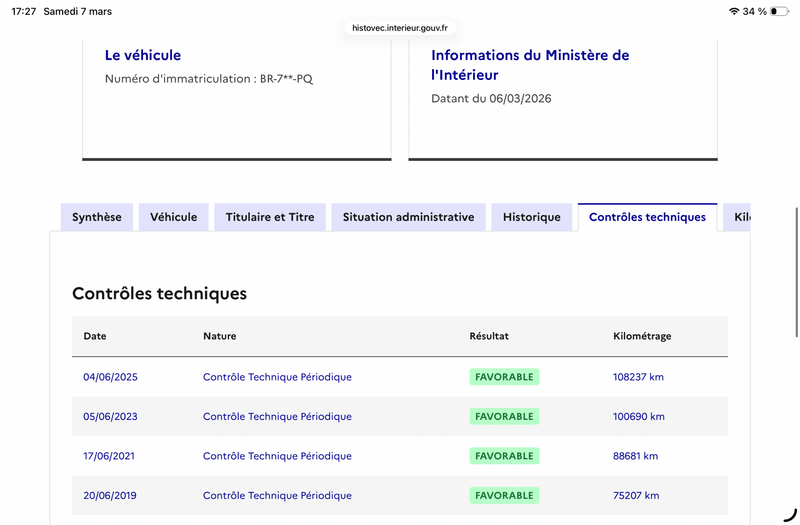The width and height of the screenshot is (800, 525).
Task: Select the Contrôles techniques tab
Action: coord(647,217)
